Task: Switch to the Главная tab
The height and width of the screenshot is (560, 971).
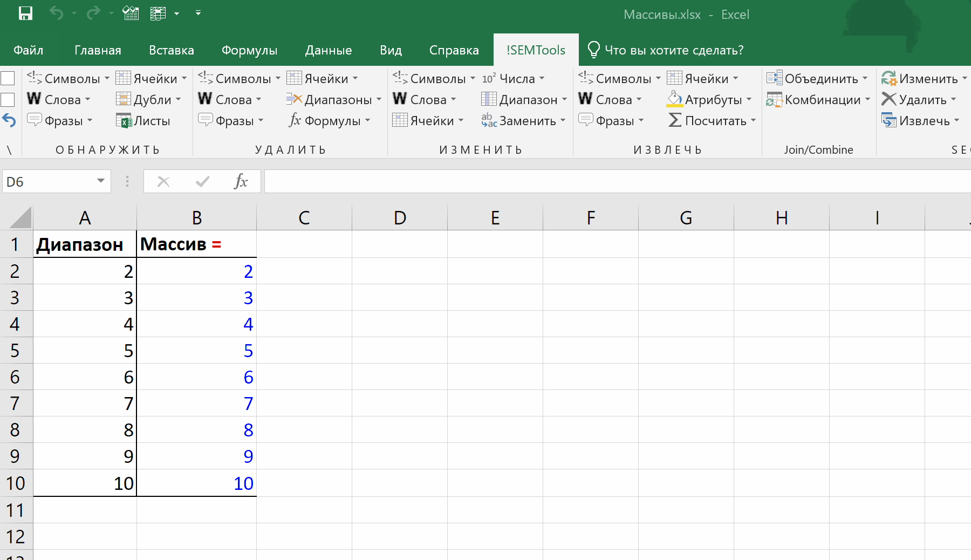Action: [98, 50]
